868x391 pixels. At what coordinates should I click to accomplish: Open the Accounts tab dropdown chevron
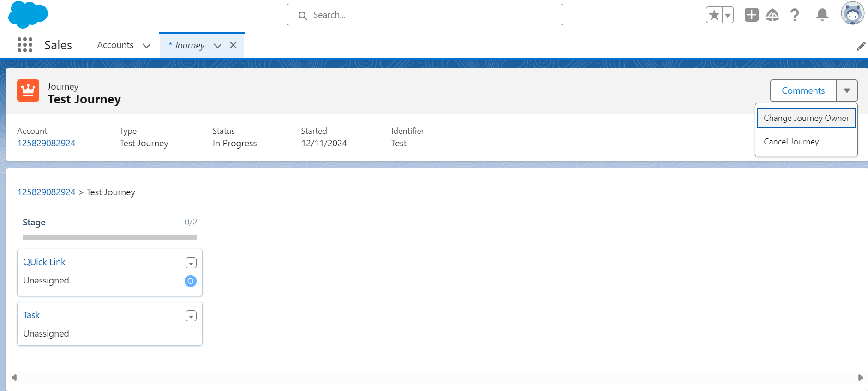147,46
